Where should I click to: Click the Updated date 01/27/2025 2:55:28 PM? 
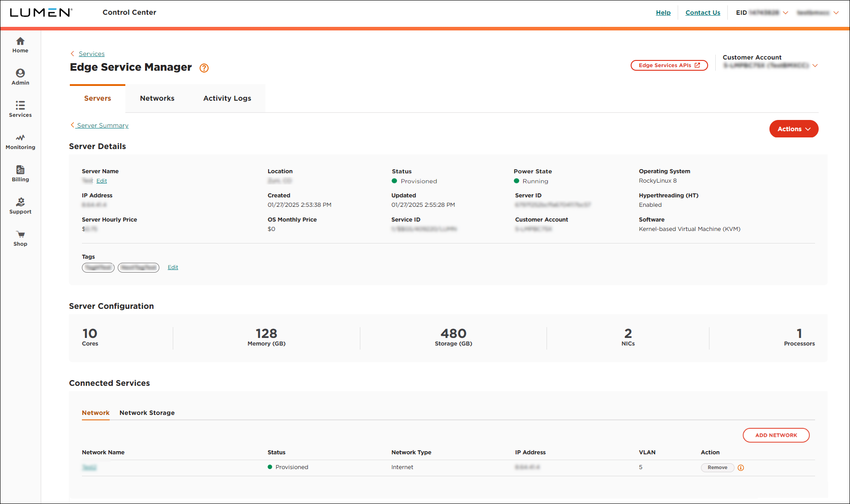coord(423,205)
